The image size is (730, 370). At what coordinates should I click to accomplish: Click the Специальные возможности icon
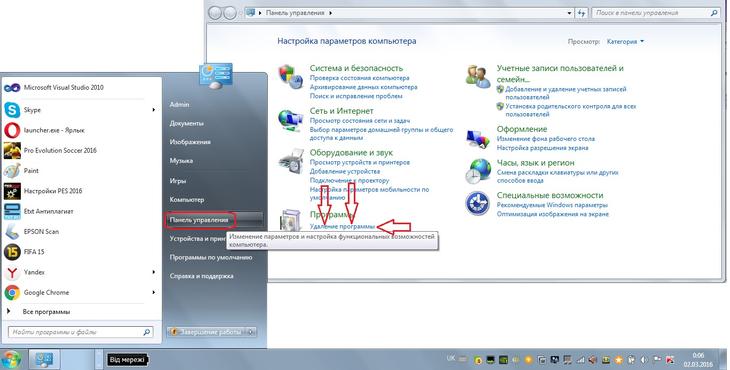478,203
